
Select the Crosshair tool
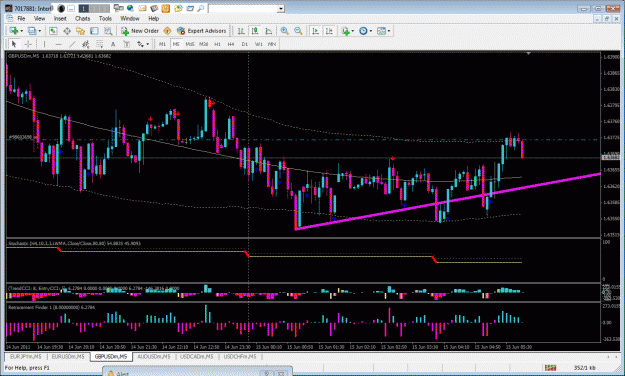tap(28, 44)
